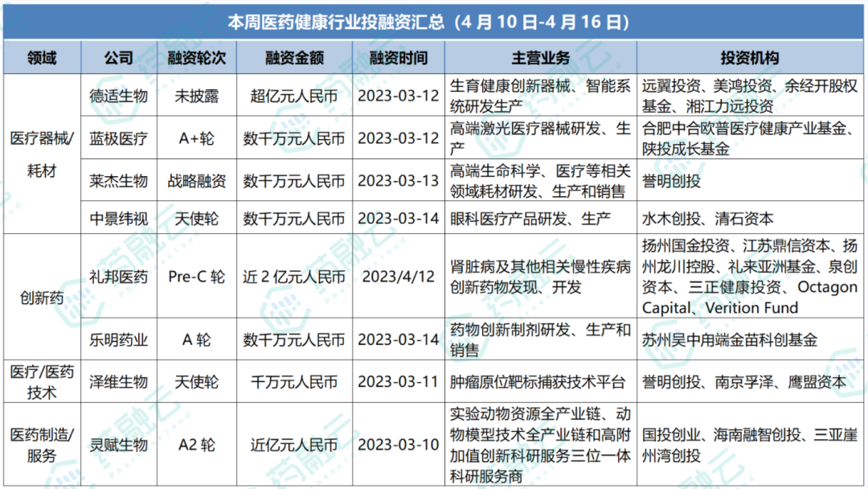Image resolution: width=868 pixels, height=489 pixels.
Task: Select business text 高端生命科学、医疗等相关领域耗材
Action: 540,180
